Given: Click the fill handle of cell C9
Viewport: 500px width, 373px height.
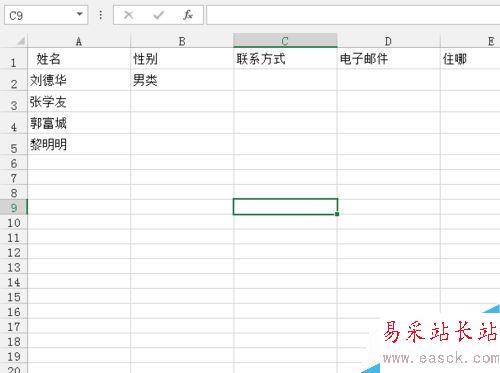Looking at the screenshot, I should click(337, 214).
